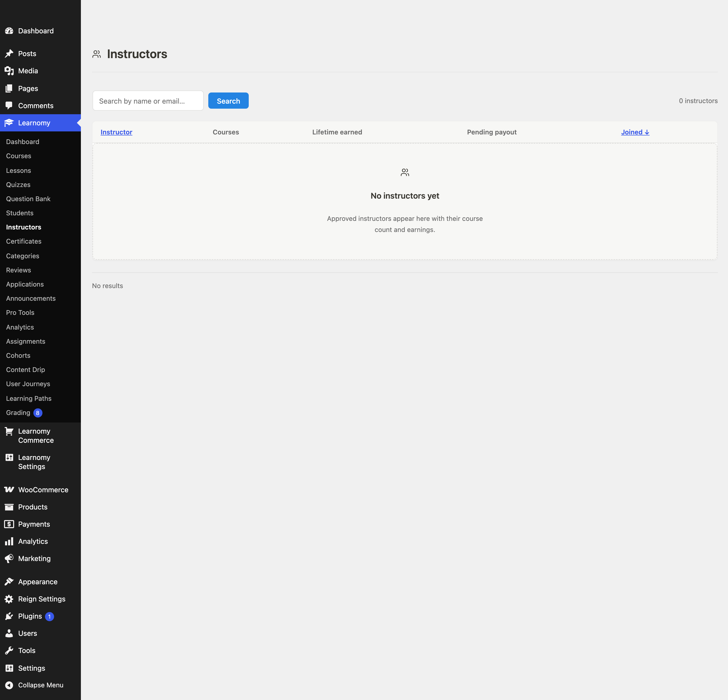Image resolution: width=728 pixels, height=700 pixels.
Task: Click the Collapse Menu label
Action: (x=41, y=685)
